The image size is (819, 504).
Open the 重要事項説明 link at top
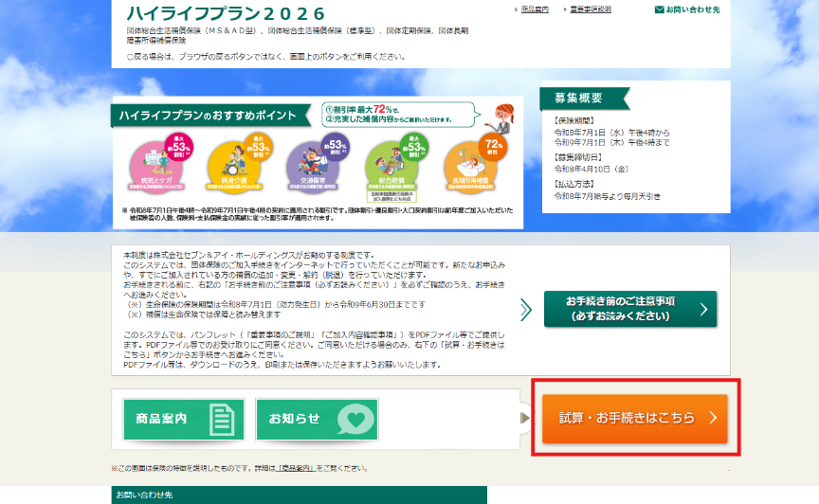[x=590, y=9]
